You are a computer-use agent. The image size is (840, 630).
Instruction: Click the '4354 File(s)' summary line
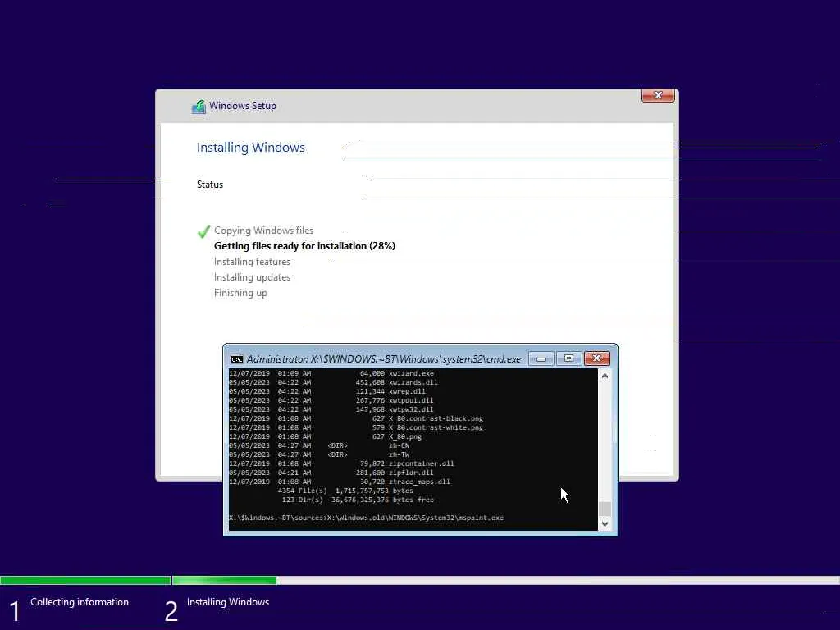pos(345,491)
